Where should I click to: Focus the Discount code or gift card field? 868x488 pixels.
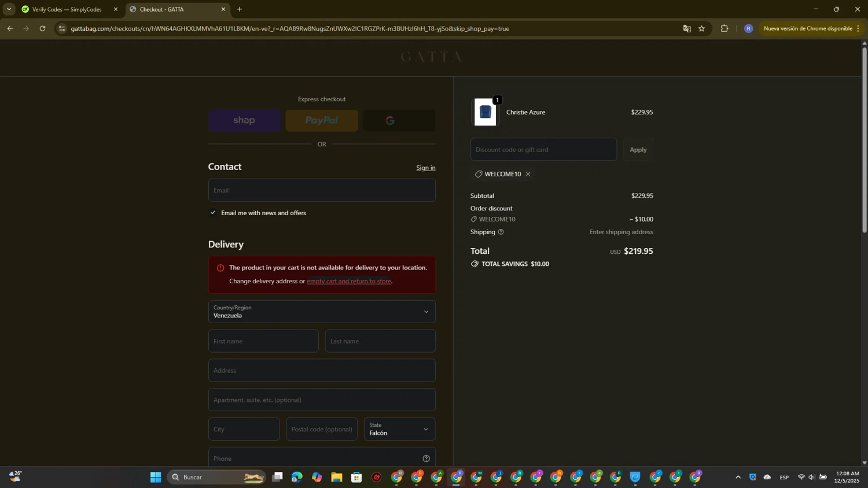pyautogui.click(x=543, y=150)
